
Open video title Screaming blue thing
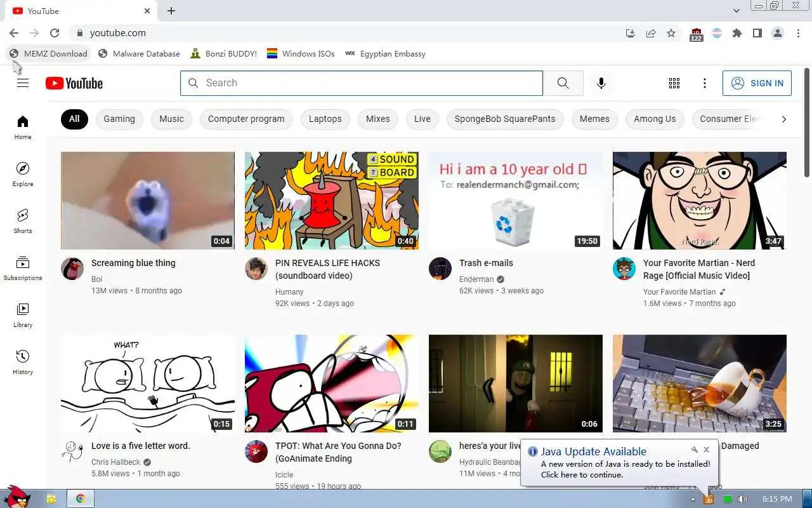pyautogui.click(x=133, y=263)
